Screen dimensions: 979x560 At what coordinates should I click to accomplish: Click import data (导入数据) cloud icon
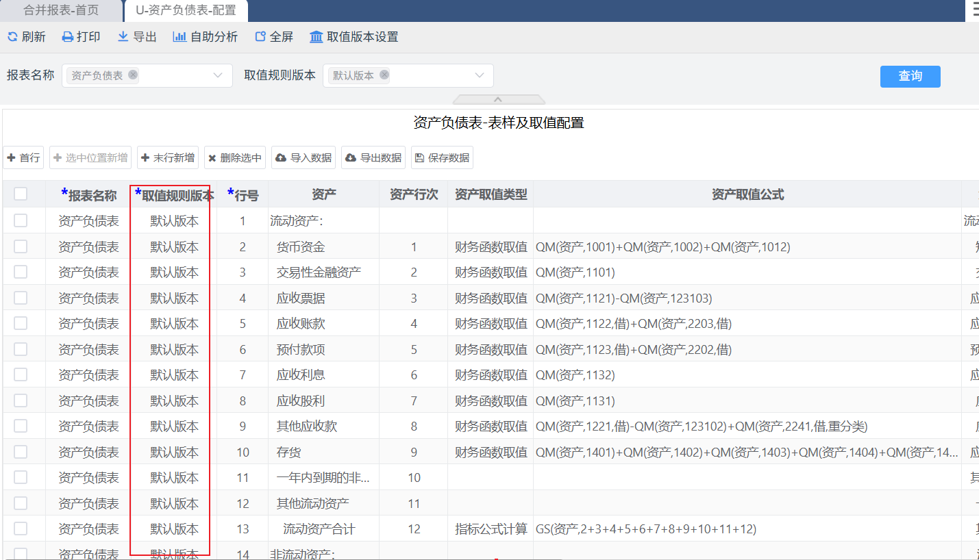[281, 158]
